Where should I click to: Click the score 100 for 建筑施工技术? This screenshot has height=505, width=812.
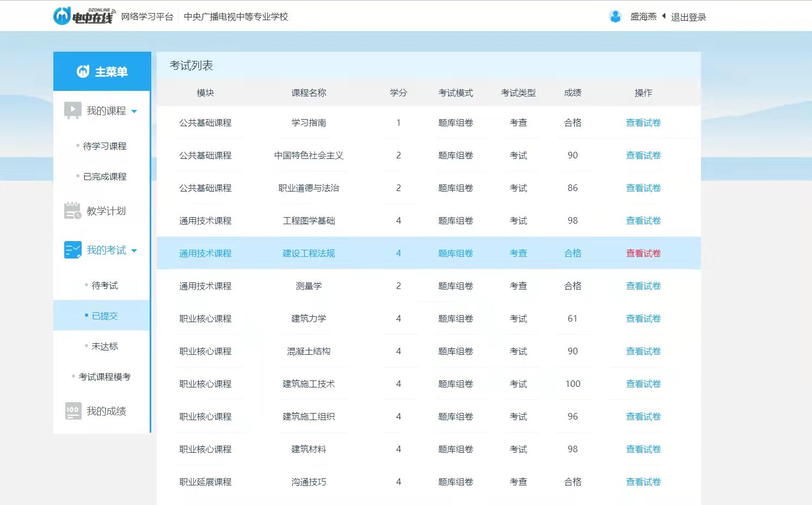(x=573, y=384)
